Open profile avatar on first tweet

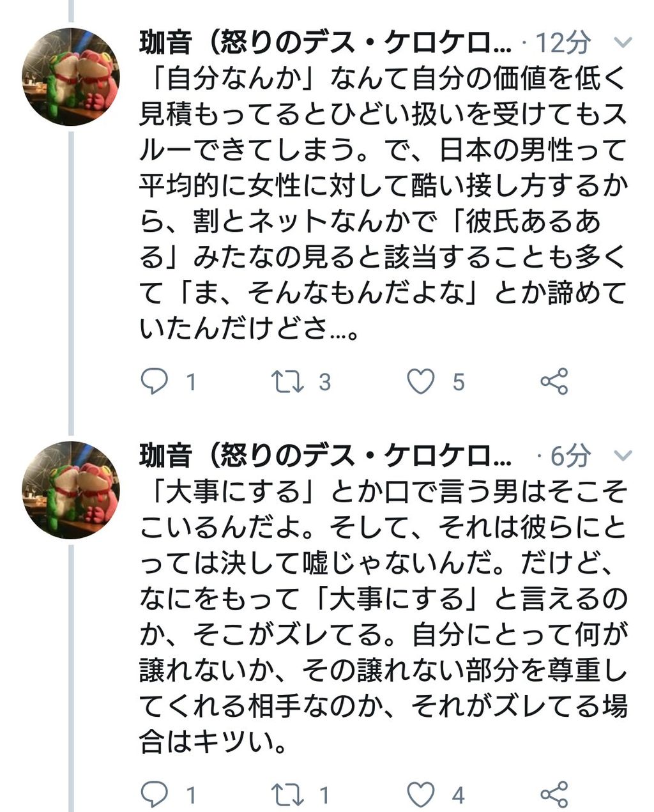click(x=71, y=76)
